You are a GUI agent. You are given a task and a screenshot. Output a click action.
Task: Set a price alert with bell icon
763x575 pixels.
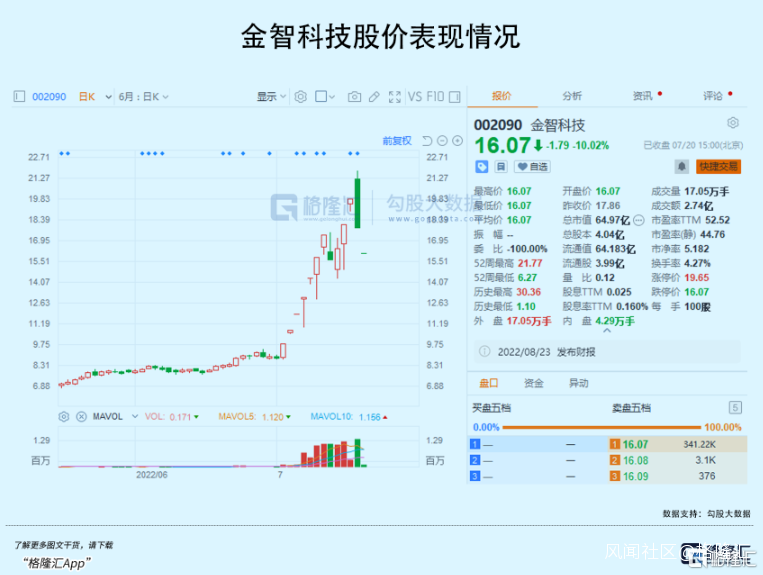(x=682, y=167)
